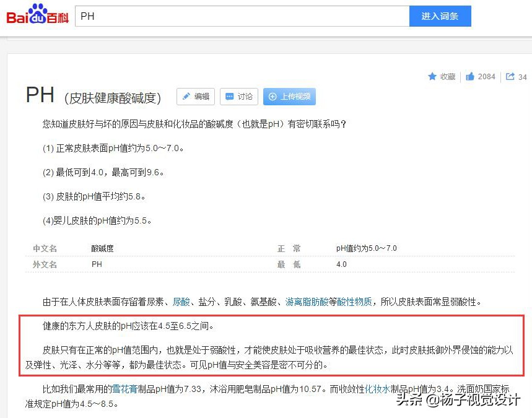Open the 讨论 (discuss) button

point(238,97)
